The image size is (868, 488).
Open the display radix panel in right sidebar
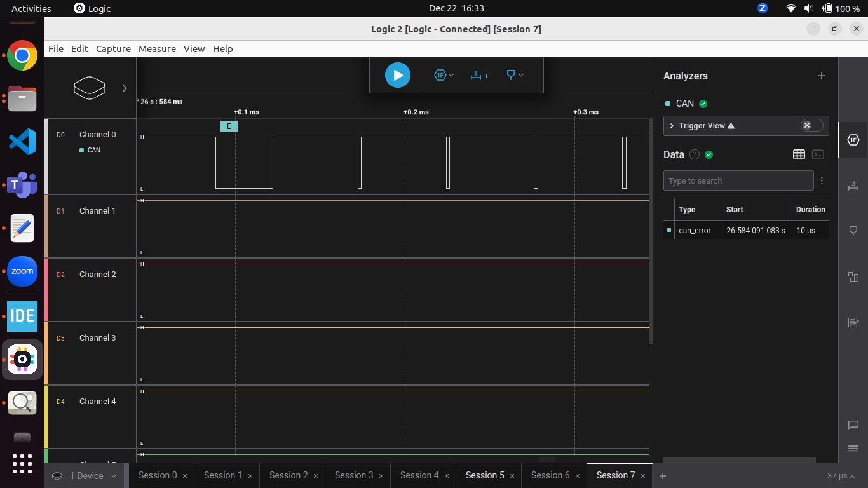point(853,140)
